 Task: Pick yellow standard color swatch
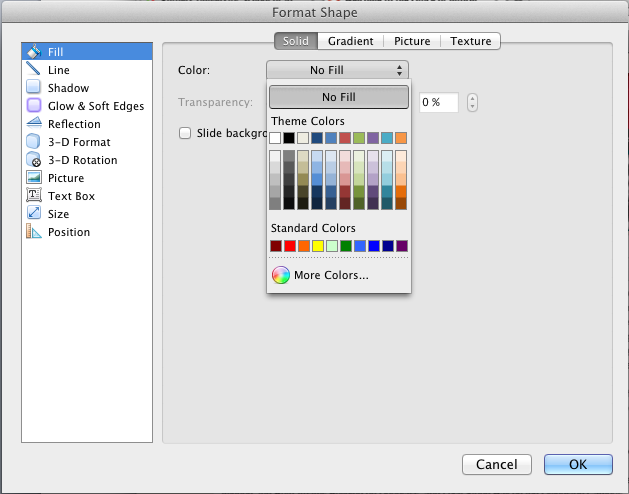coord(318,246)
